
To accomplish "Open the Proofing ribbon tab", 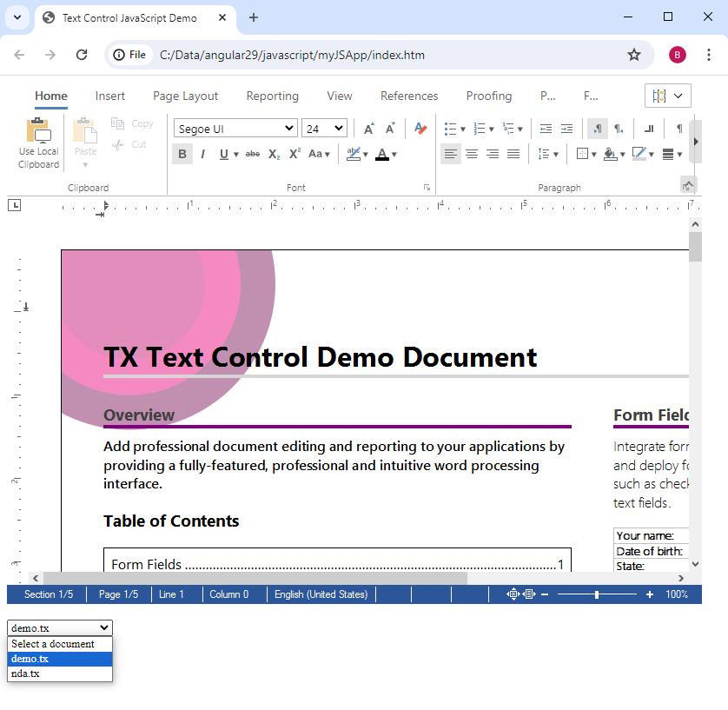I will 489,96.
